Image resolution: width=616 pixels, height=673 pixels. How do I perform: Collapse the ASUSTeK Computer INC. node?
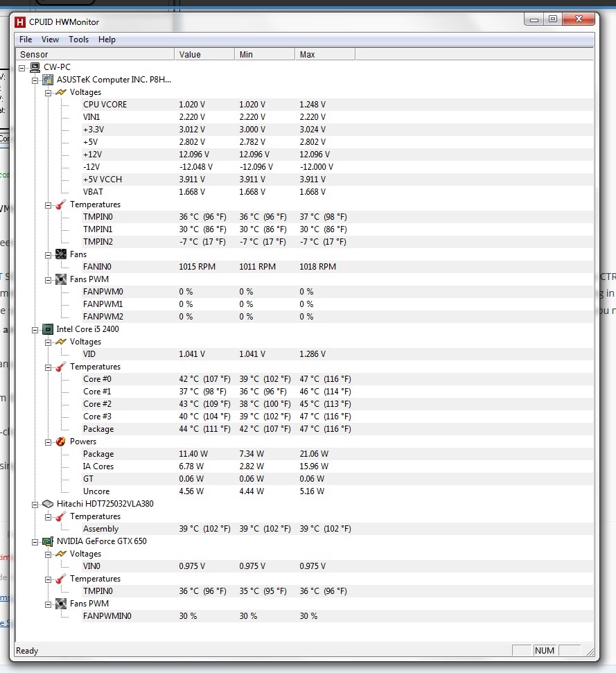point(35,80)
